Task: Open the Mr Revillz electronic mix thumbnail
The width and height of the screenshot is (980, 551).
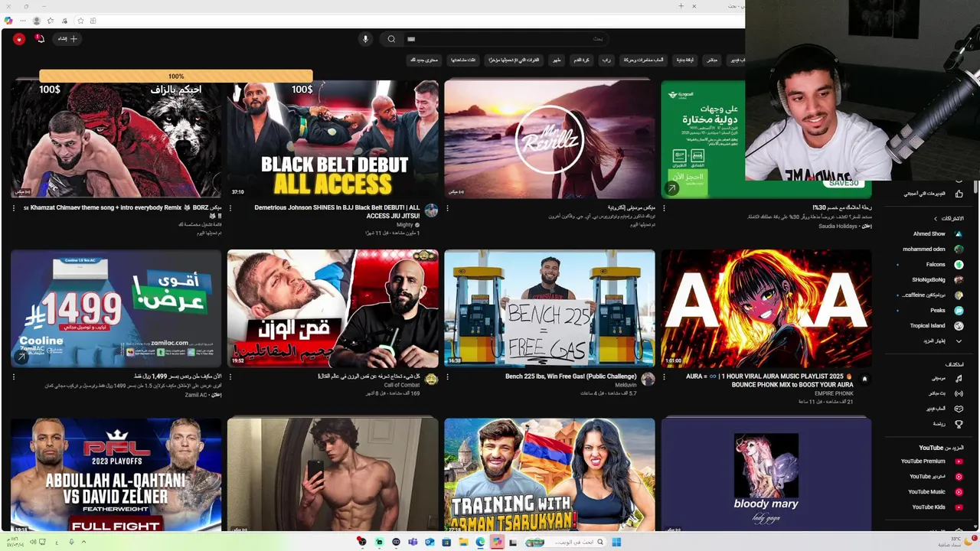Action: pos(550,139)
